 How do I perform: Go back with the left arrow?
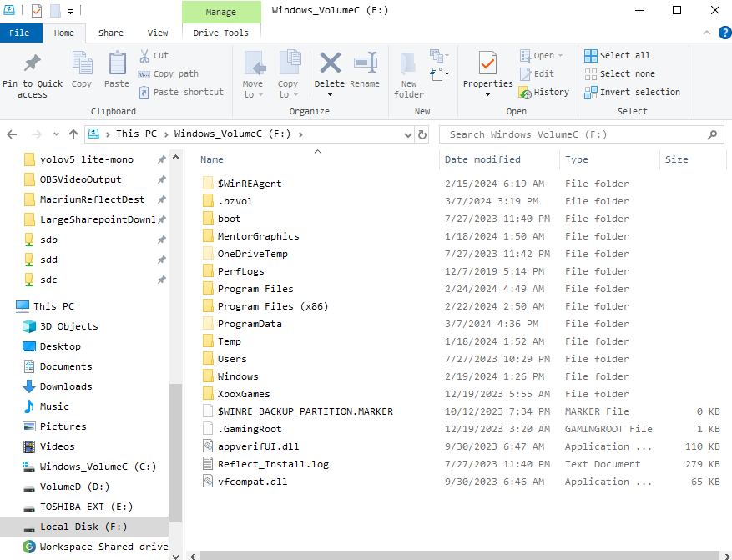12,134
